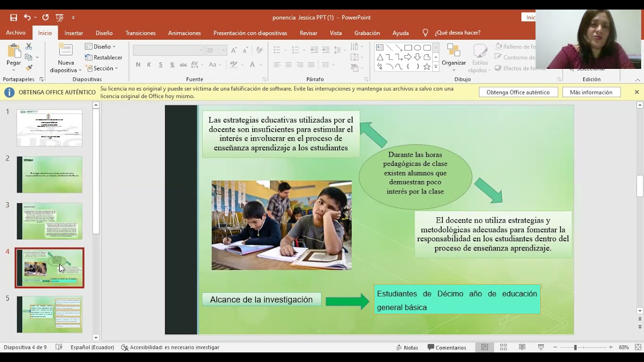The height and width of the screenshot is (362, 644).
Task: Decrease font size with the small A icon
Action: click(246, 50)
